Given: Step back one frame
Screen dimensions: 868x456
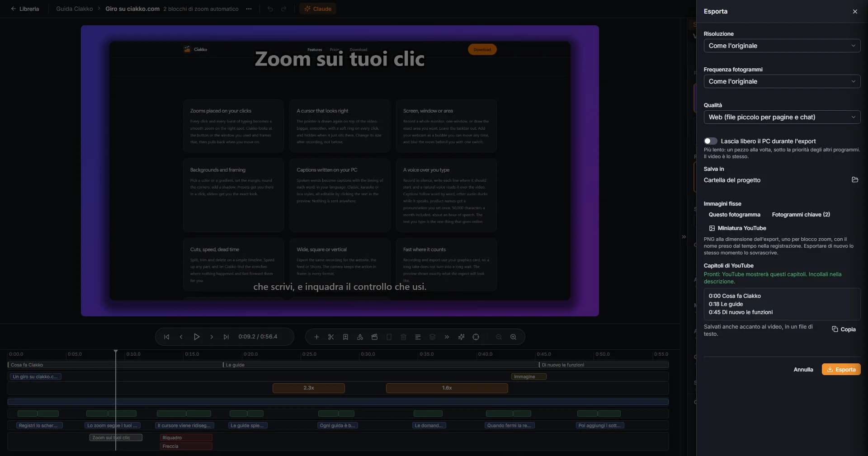Looking at the screenshot, I should click(x=181, y=337).
